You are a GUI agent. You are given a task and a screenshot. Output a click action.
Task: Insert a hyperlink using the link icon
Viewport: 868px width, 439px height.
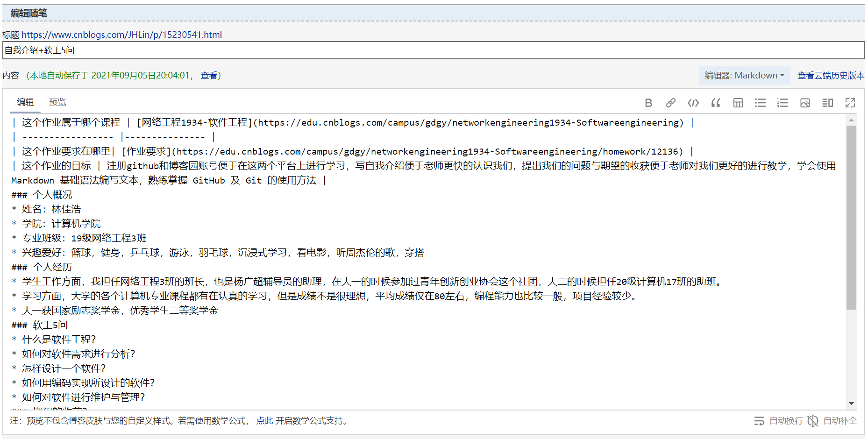670,103
